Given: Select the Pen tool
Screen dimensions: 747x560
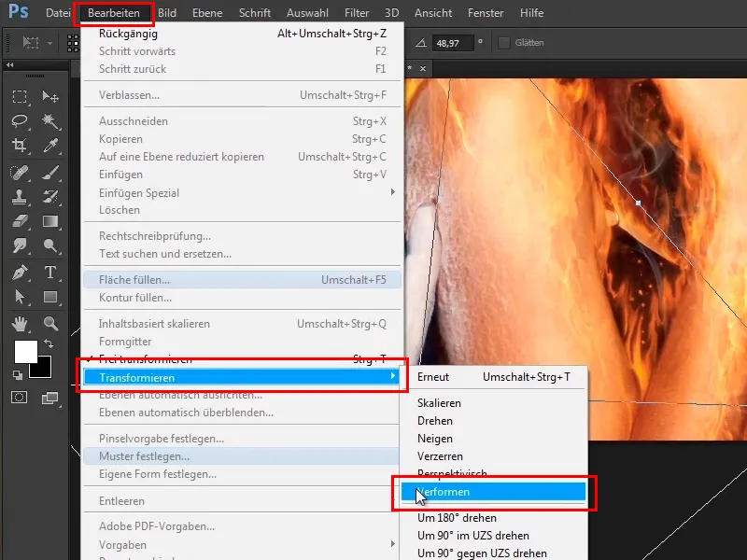Looking at the screenshot, I should pos(20,273).
